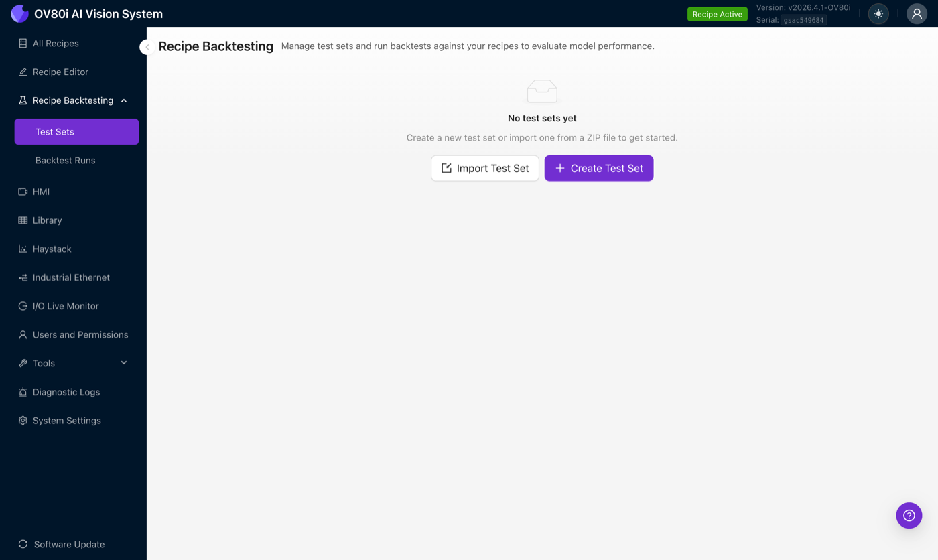938x560 pixels.
Task: Collapse the sidebar with the arrow handle
Action: 147,47
